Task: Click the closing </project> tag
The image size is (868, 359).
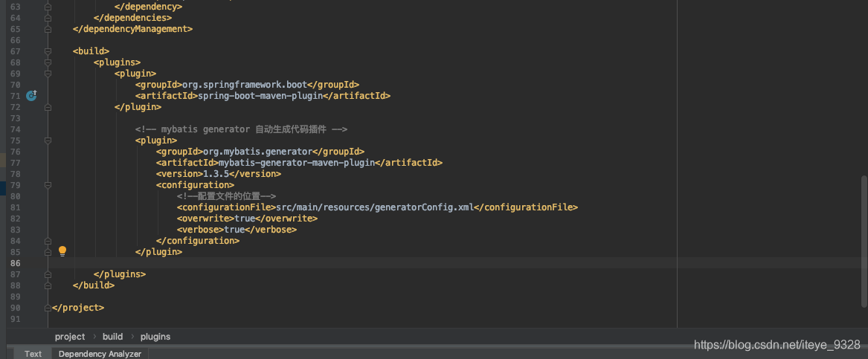Action: point(78,308)
